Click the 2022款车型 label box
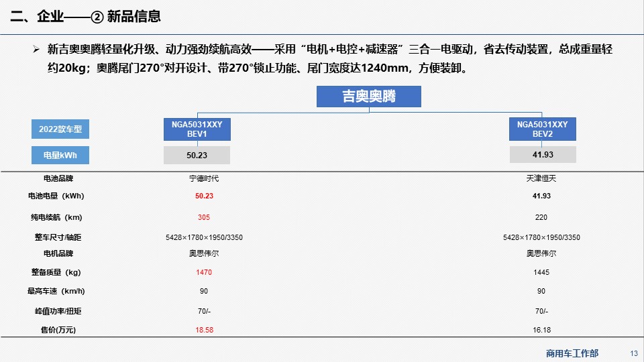 click(x=60, y=129)
